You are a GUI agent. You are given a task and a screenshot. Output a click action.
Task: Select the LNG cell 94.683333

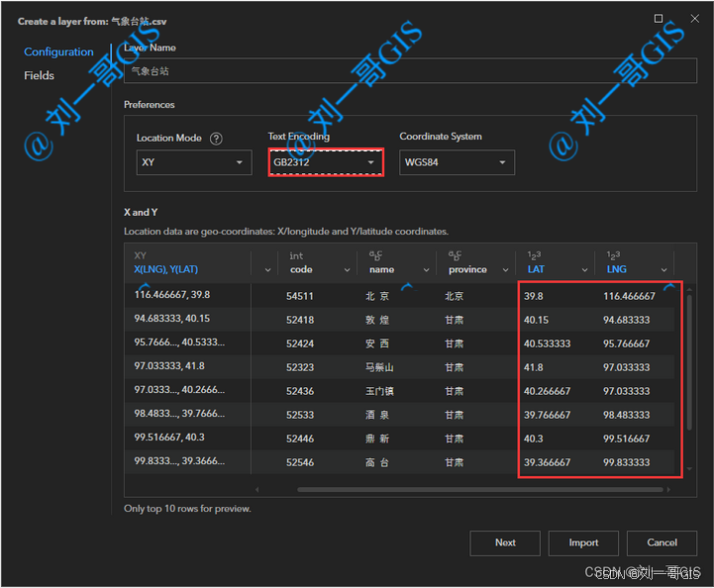pos(627,320)
